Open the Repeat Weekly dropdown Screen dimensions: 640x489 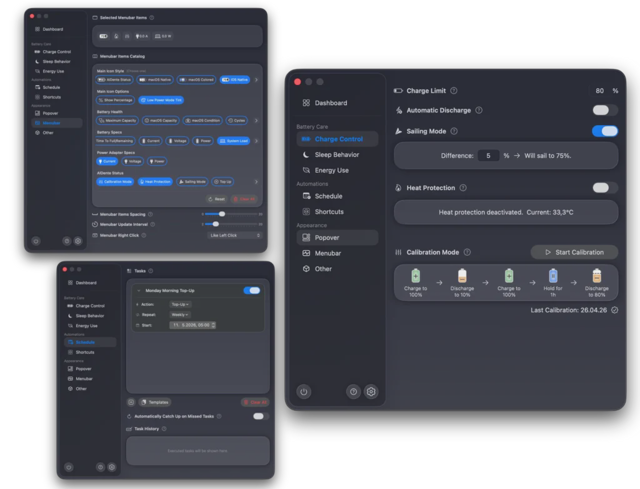[180, 315]
